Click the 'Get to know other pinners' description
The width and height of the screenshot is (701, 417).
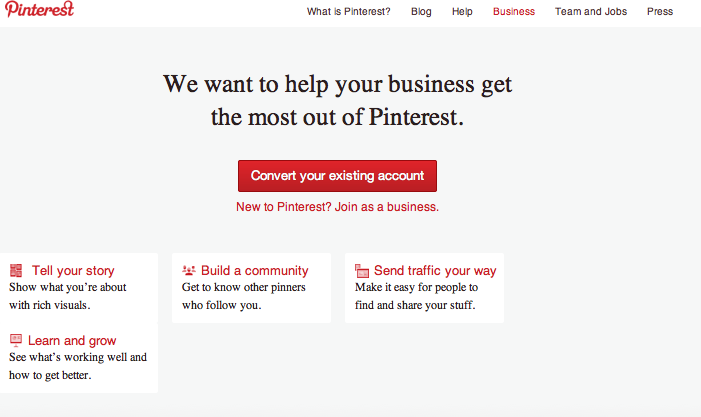point(243,296)
